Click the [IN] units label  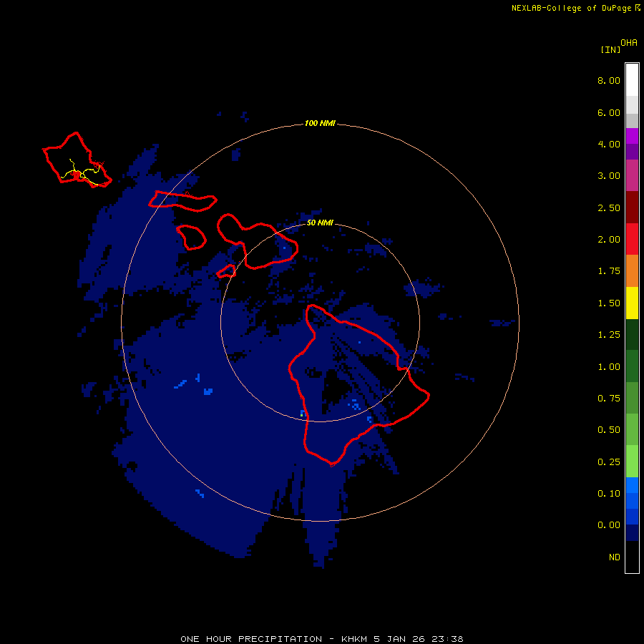[610, 49]
